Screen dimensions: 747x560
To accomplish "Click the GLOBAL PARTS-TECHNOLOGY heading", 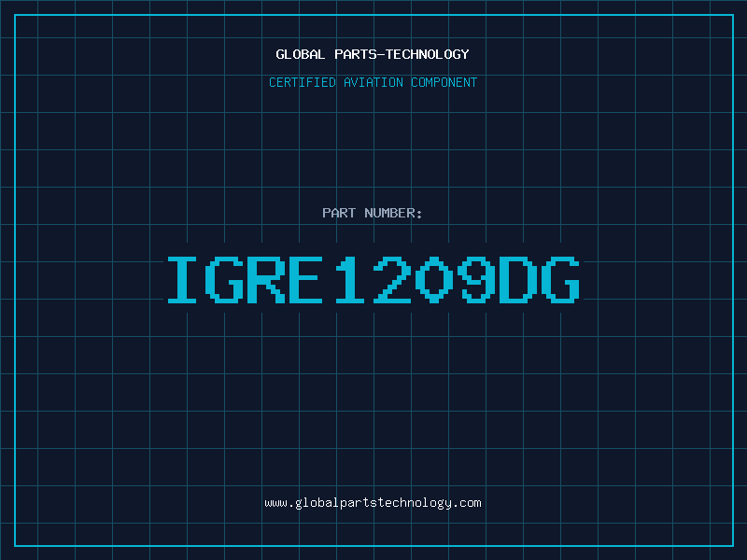I will [373, 54].
